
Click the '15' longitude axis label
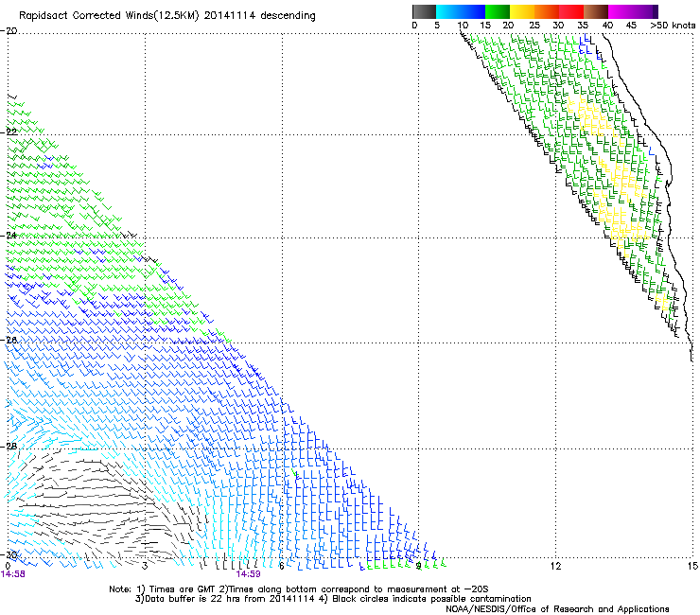[692, 566]
